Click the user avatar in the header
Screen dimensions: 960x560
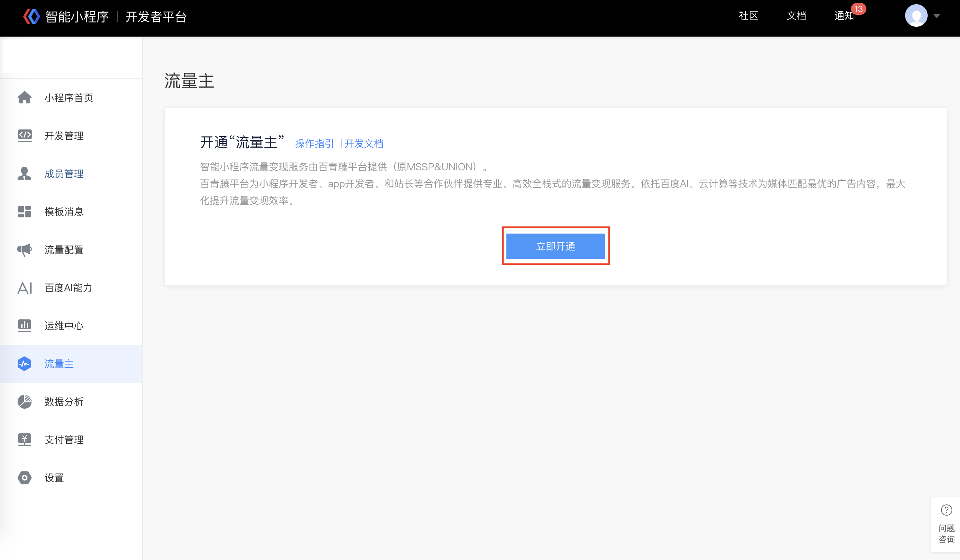916,15
